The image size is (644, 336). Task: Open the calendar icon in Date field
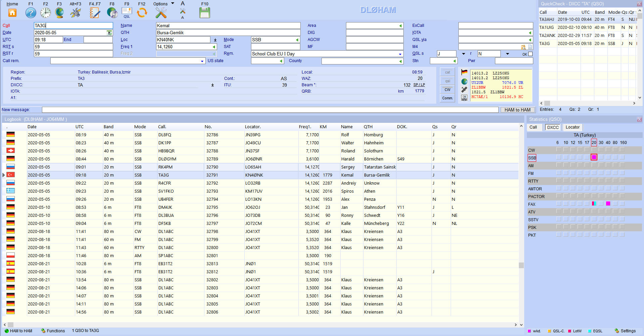(109, 33)
